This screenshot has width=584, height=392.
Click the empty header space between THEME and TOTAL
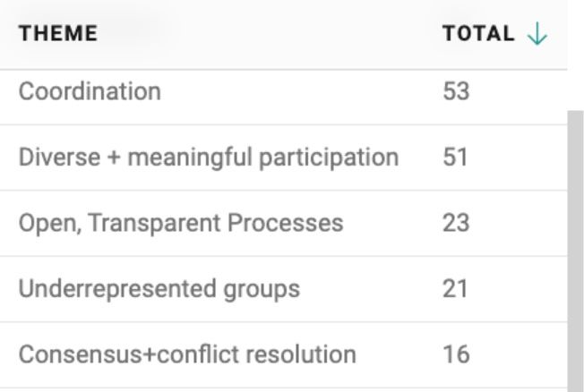(270, 33)
